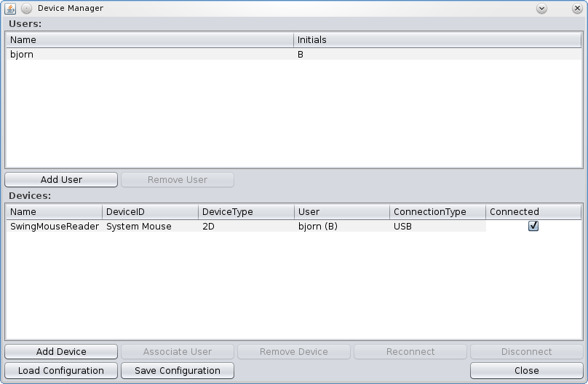
Task: Click the Close button at the bottom right
Action: (526, 371)
